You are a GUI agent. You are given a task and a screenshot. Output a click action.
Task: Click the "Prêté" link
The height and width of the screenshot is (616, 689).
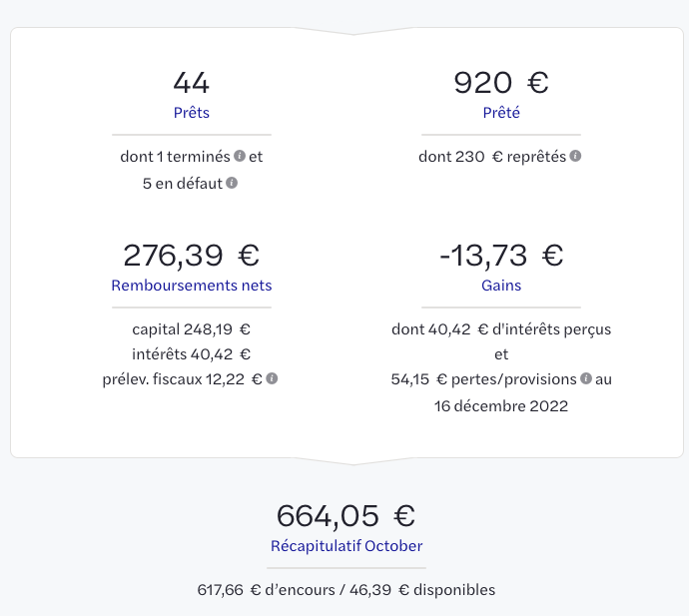(x=501, y=113)
